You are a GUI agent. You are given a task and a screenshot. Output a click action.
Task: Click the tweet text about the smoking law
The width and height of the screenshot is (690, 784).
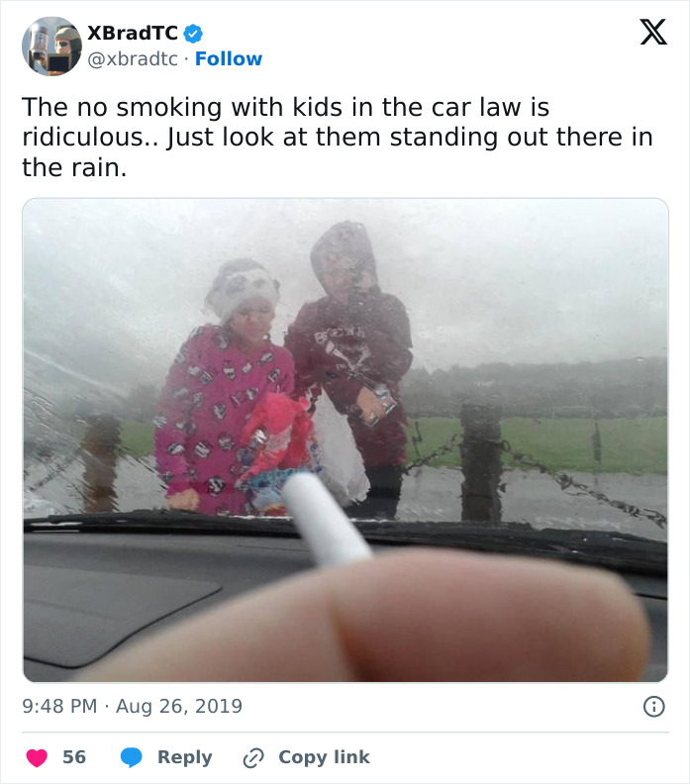click(x=338, y=137)
